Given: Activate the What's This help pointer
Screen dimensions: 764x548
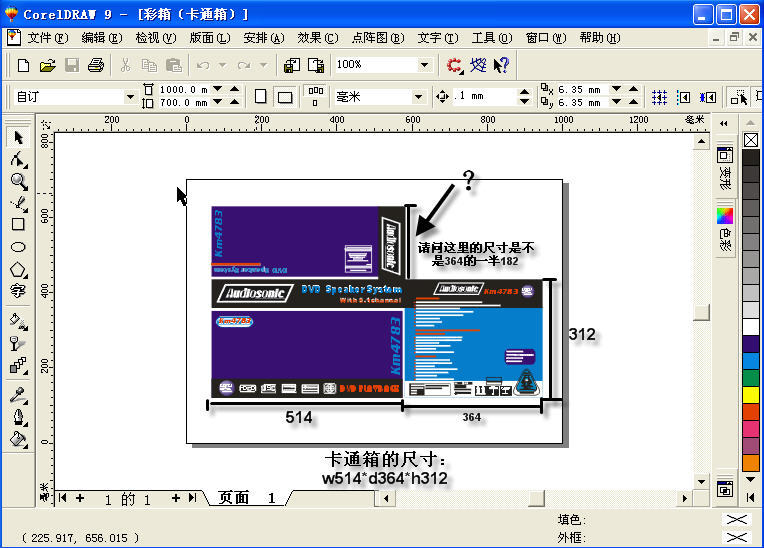Looking at the screenshot, I should pos(501,65).
